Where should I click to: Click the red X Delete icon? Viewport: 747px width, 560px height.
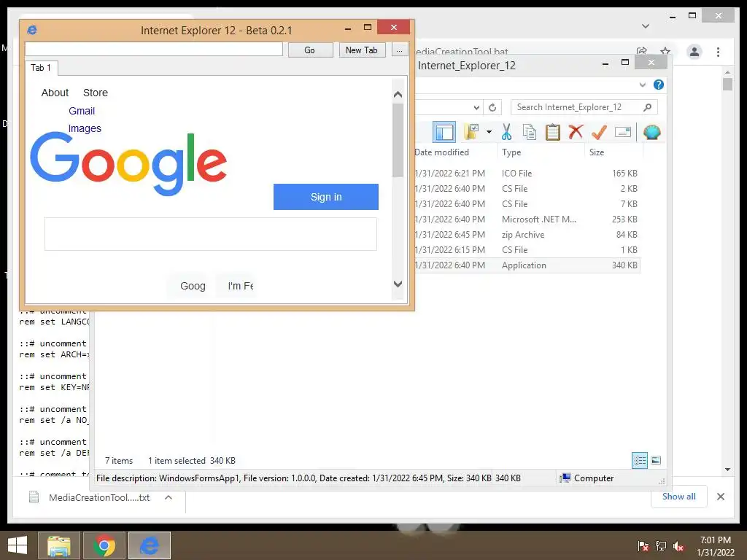pos(576,131)
